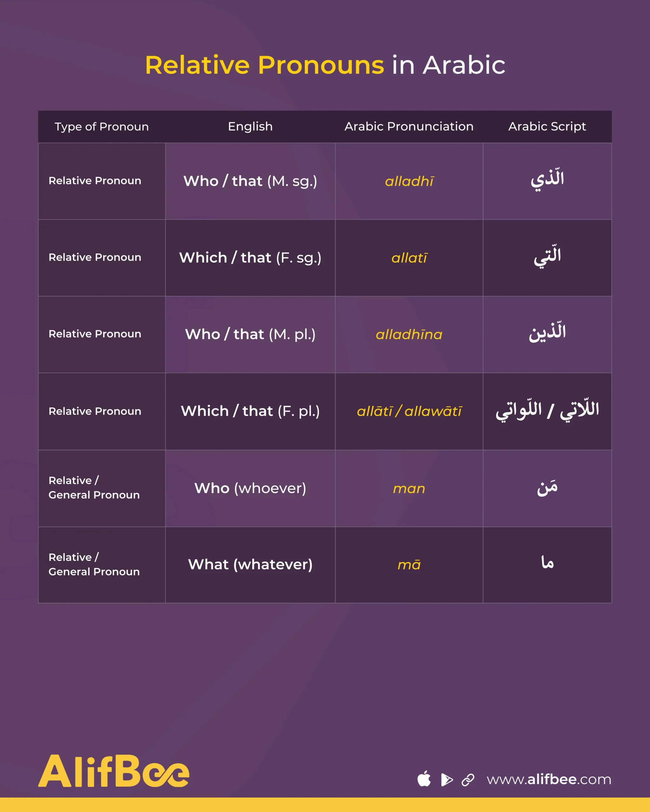Select the 'Arabic Script' column header

547,127
